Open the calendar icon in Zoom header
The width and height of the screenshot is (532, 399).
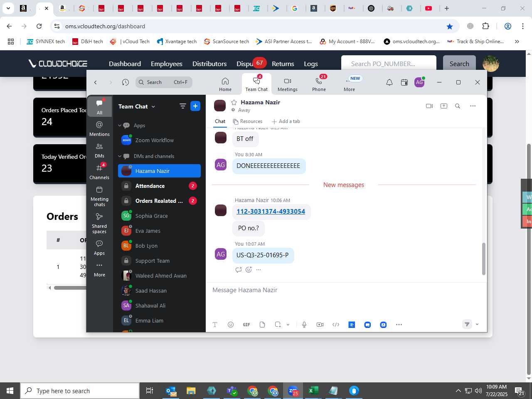[404, 82]
